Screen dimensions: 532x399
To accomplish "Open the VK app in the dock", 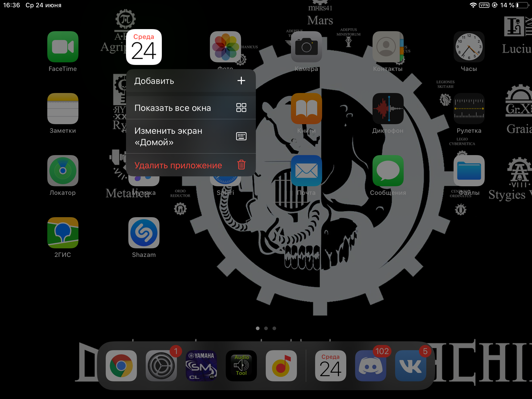I will tap(410, 366).
